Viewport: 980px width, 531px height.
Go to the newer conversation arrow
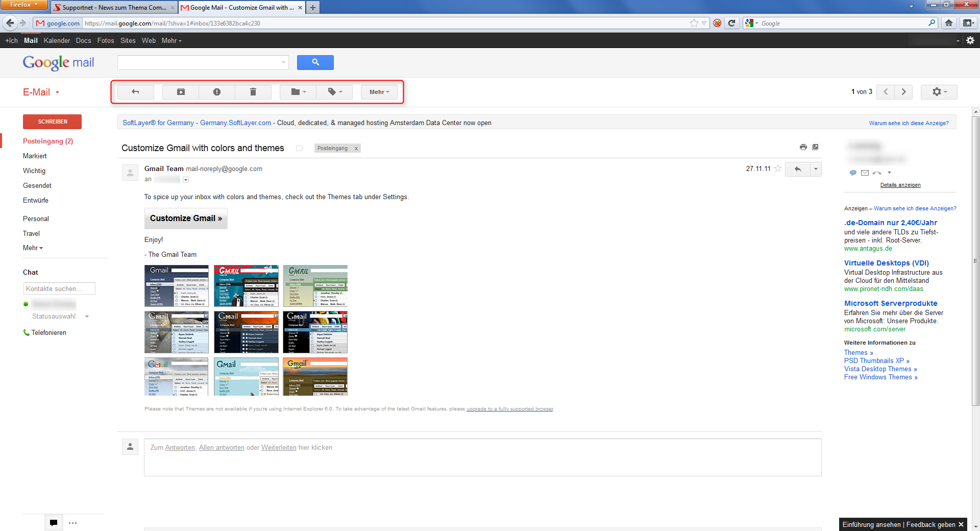point(886,92)
